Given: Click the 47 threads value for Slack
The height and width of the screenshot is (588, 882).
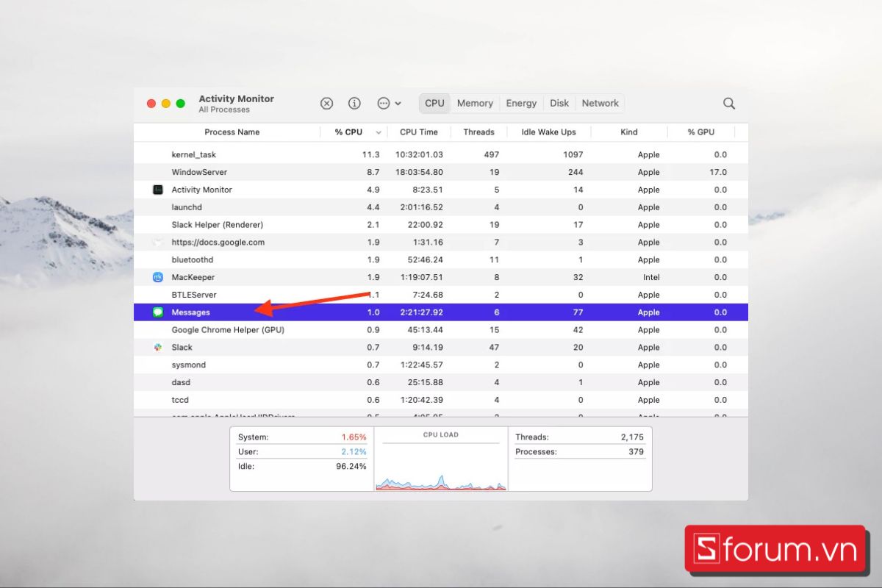Looking at the screenshot, I should click(494, 347).
